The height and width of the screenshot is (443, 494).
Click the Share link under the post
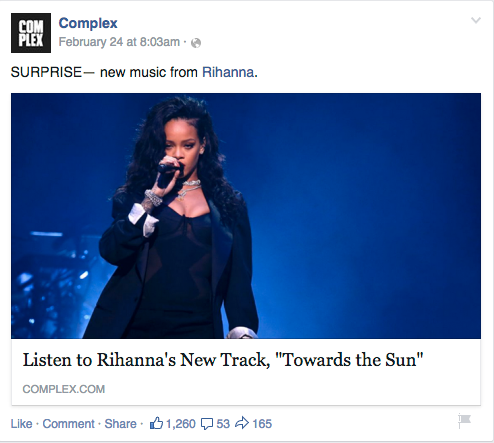[x=120, y=424]
